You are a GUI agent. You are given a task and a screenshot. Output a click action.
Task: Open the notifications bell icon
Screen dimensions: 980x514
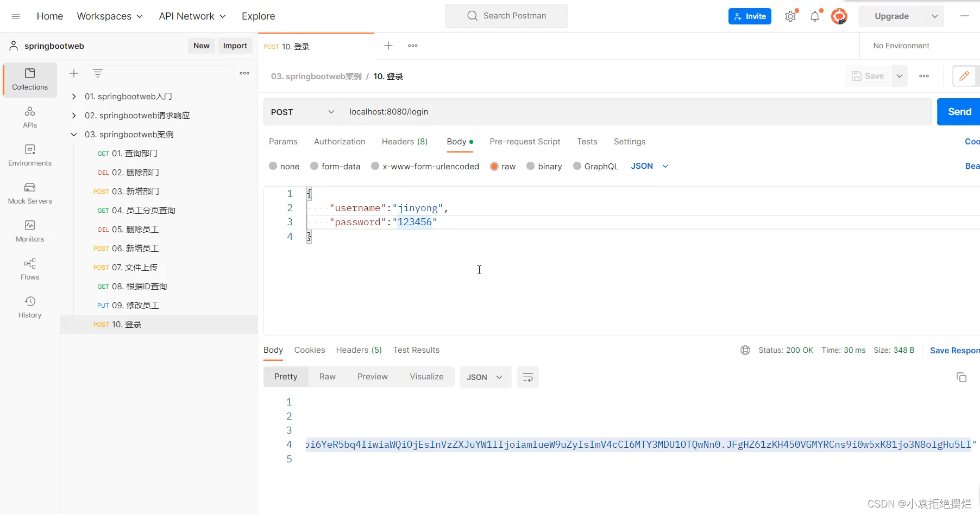click(x=815, y=16)
